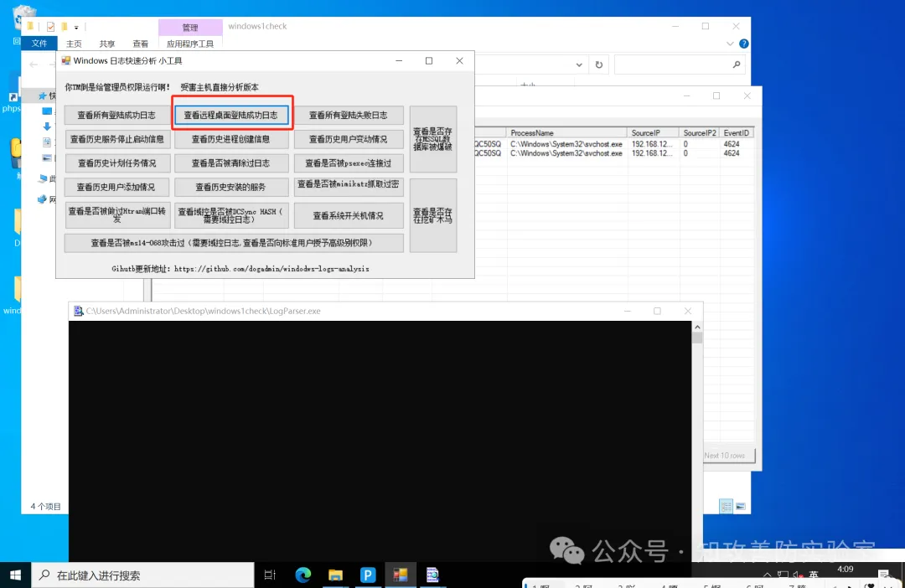Click 查看是否被mimikatz抓取过密 button
Image resolution: width=905 pixels, height=588 pixels.
point(349,187)
